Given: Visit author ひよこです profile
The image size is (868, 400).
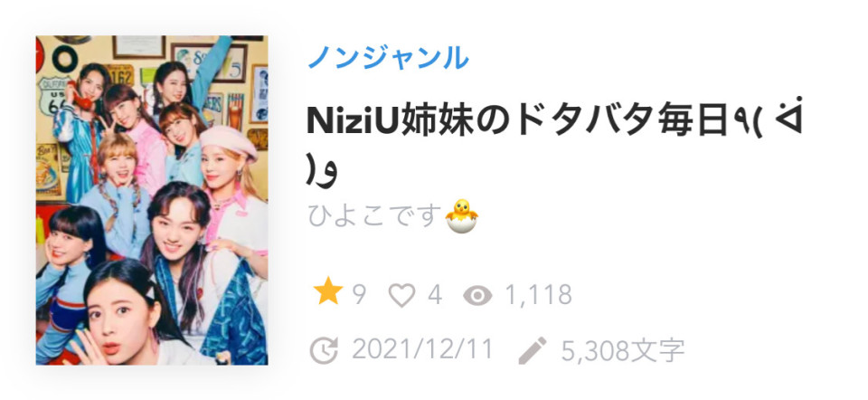Looking at the screenshot, I should 376,215.
